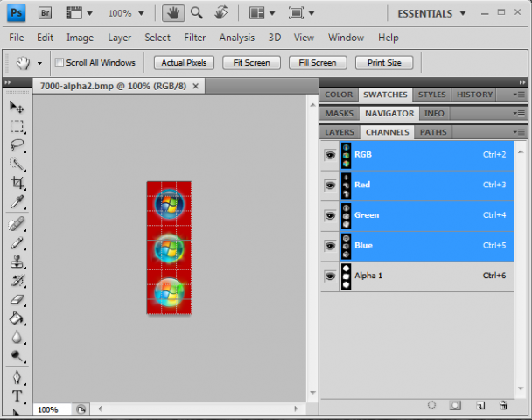Switch to the History tab
The height and width of the screenshot is (420, 532).
click(474, 94)
